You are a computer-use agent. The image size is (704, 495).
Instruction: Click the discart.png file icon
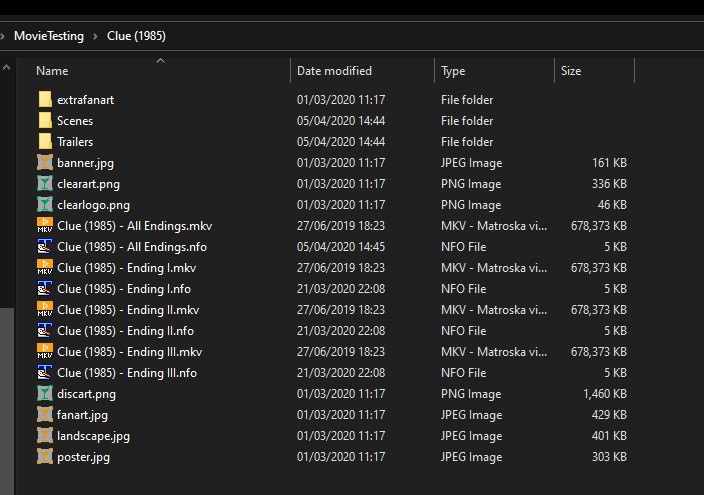[45, 394]
